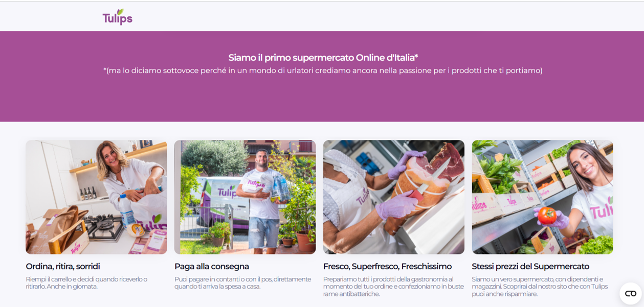
Task: Click the 'Siamo un vero supermercato' paragraph
Action: point(540,287)
